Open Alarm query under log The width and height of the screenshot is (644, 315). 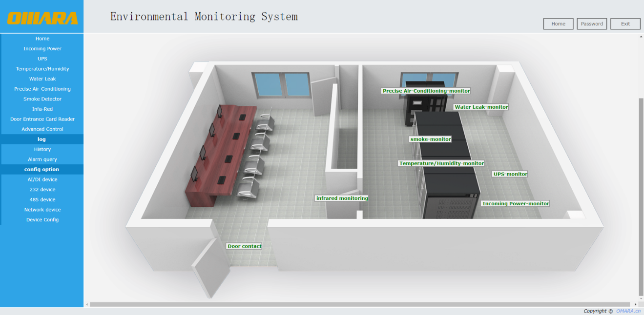[x=42, y=159]
